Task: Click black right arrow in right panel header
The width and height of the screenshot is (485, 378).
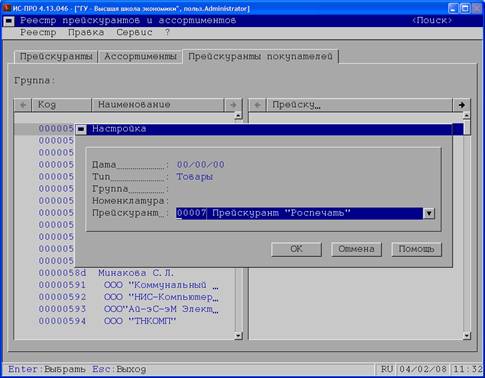Action: pyautogui.click(x=462, y=105)
